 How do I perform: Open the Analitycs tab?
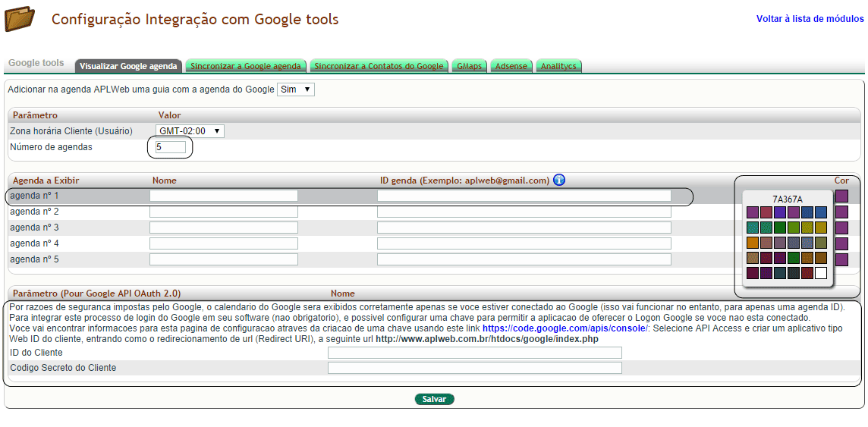click(558, 66)
